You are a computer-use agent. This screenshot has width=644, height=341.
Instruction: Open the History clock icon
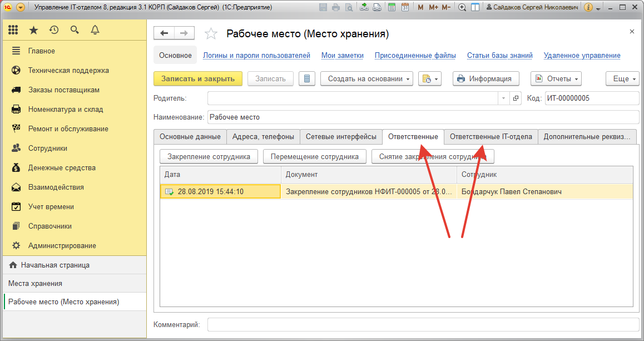pos(54,29)
